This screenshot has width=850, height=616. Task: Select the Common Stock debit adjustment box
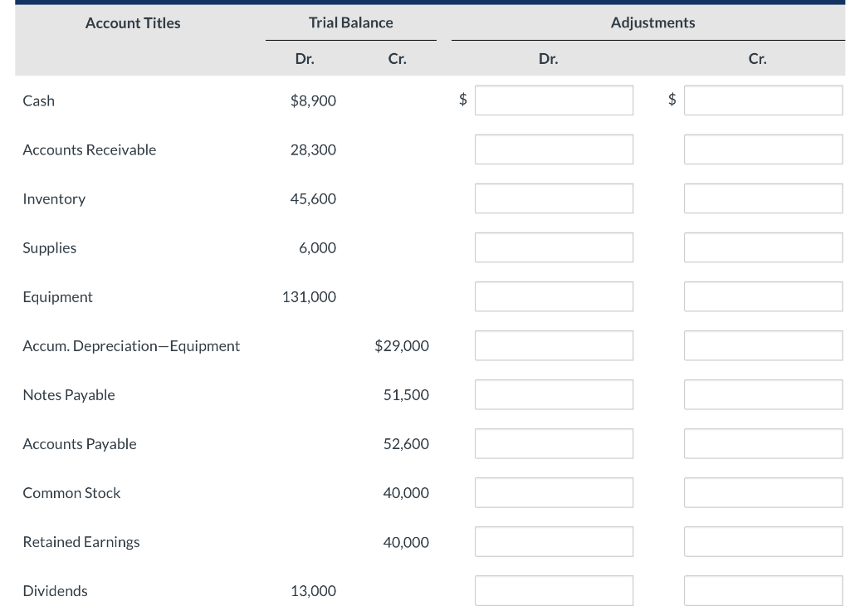click(x=554, y=491)
